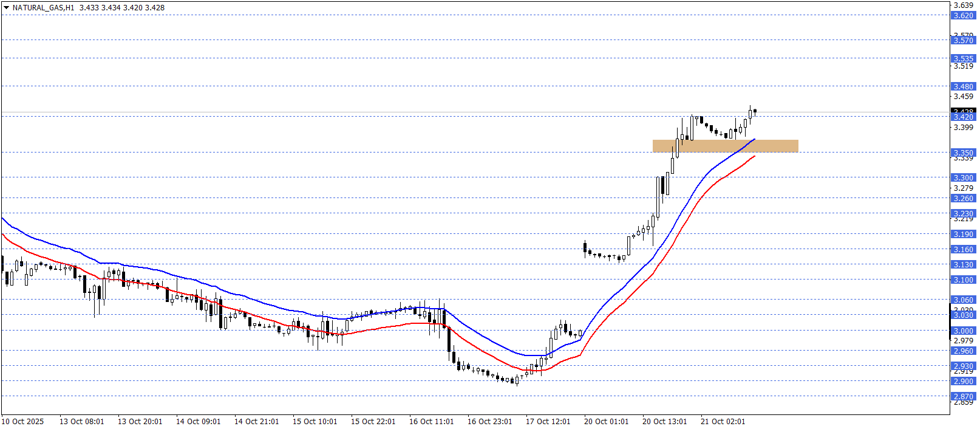Click the 3.350 level label
980x429 pixels.
click(x=963, y=153)
